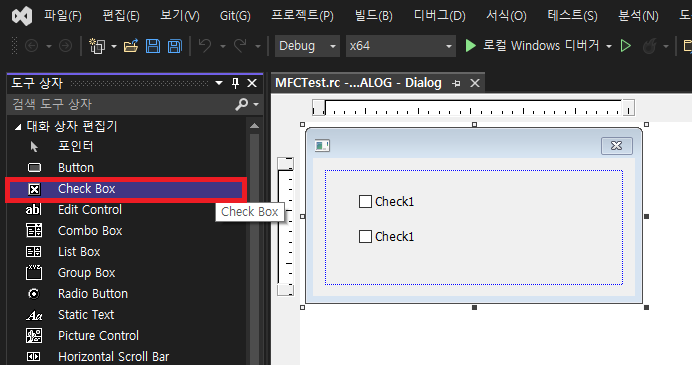Viewport: 692px width, 365px height.
Task: Open the 서식(O) menu
Action: click(506, 16)
